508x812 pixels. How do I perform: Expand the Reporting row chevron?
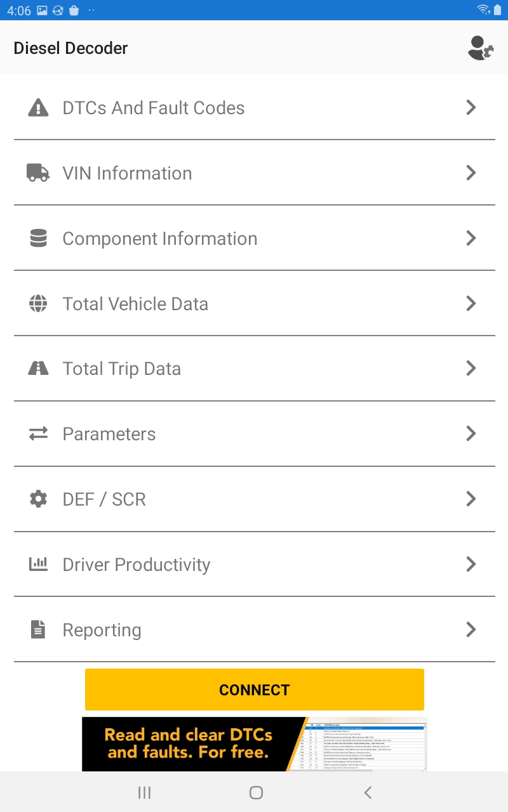[x=471, y=630]
